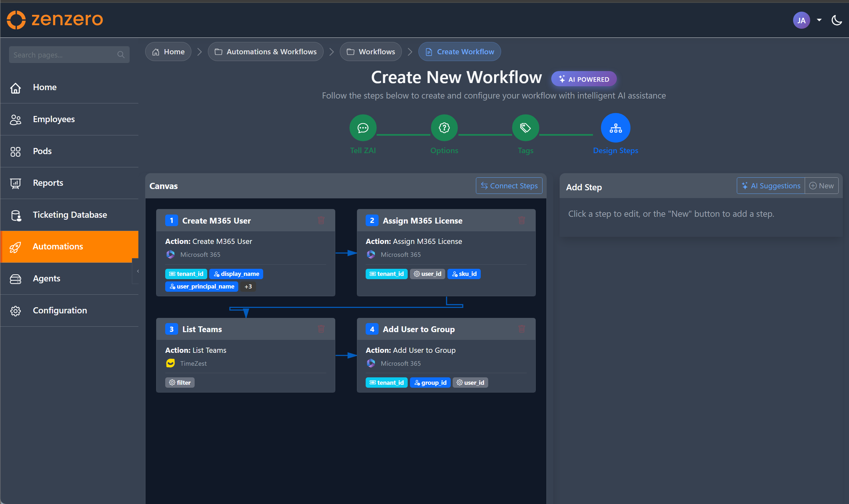
Task: Select step 2 Assign M365 License title
Action: click(423, 221)
